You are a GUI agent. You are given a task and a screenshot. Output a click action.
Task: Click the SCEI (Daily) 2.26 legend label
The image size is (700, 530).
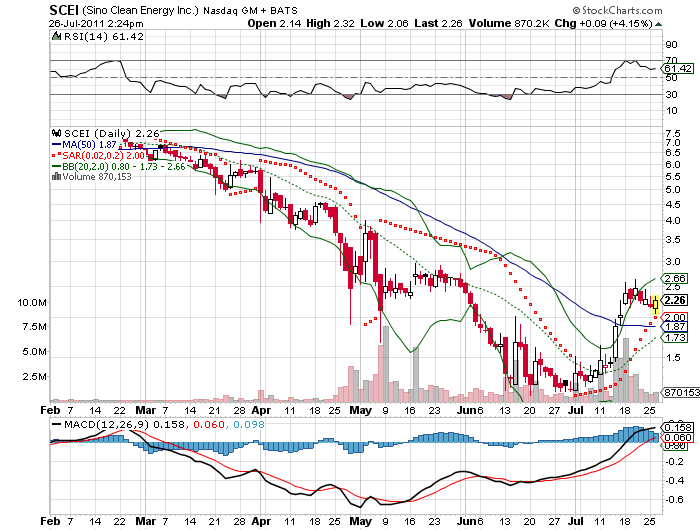[112, 133]
